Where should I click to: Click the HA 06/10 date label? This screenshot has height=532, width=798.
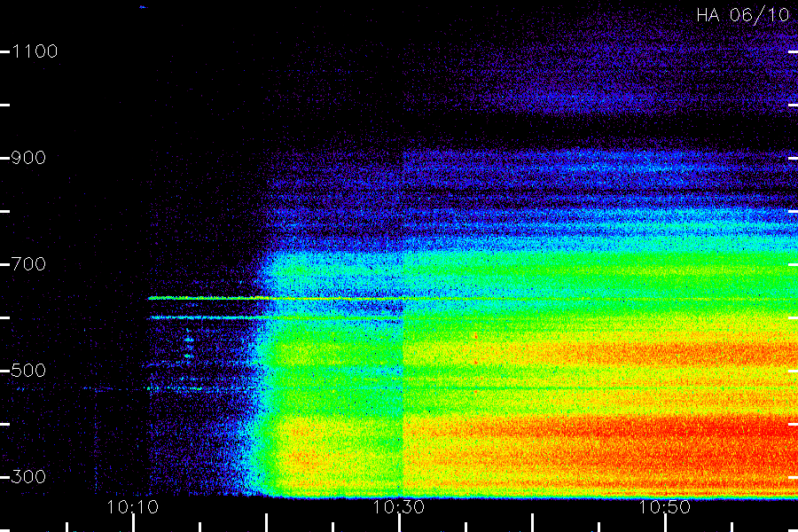pyautogui.click(x=742, y=15)
